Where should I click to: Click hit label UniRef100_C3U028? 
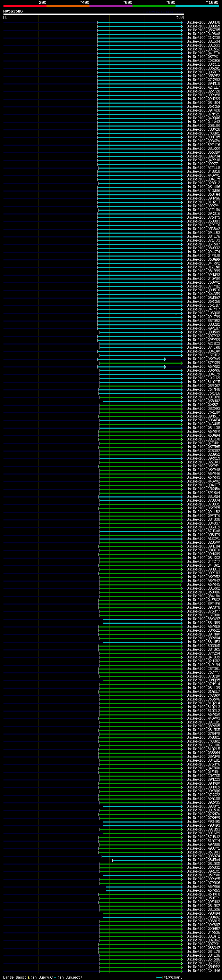pyautogui.click(x=203, y=129)
